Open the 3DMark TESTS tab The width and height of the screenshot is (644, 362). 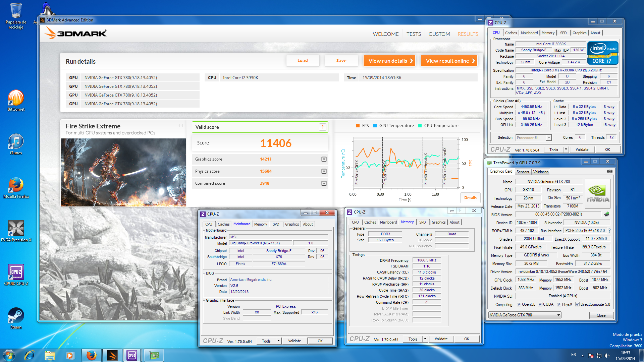click(x=414, y=34)
